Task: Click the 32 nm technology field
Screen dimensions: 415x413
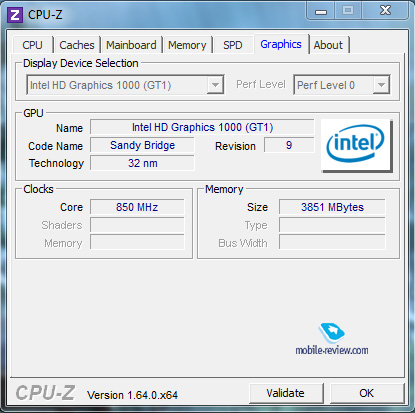Action: [142, 163]
